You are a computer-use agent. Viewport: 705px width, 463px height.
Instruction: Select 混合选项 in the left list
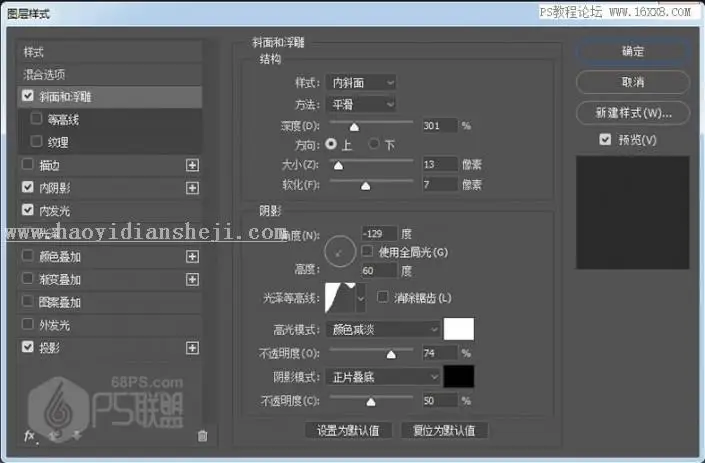click(x=109, y=74)
